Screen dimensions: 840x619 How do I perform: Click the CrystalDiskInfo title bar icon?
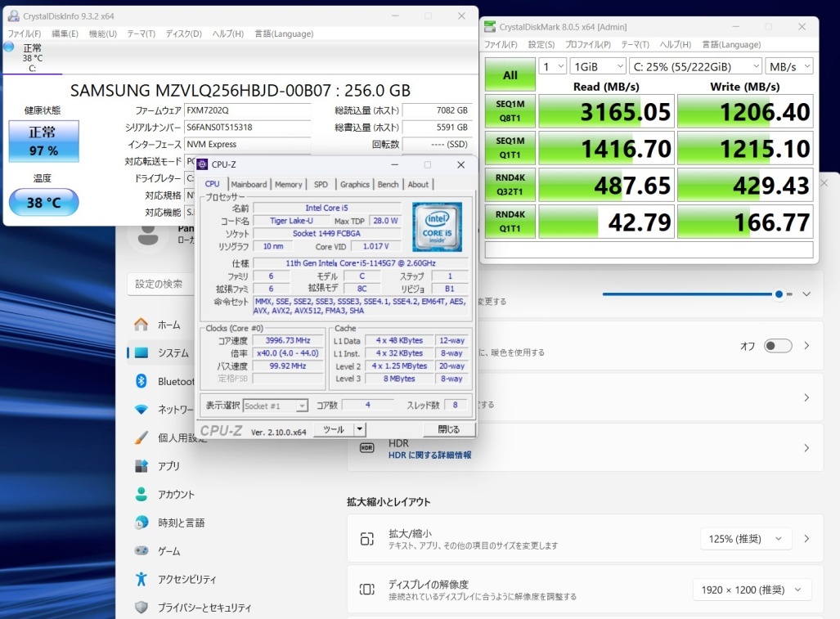pyautogui.click(x=13, y=16)
